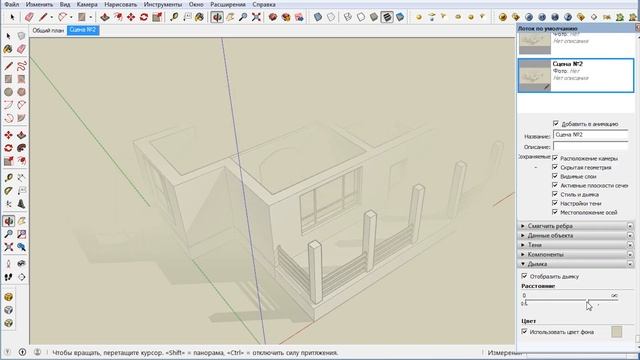Click the 'Лоток по умолчанию' tray title
The width and height of the screenshot is (640, 360).
pyautogui.click(x=547, y=29)
